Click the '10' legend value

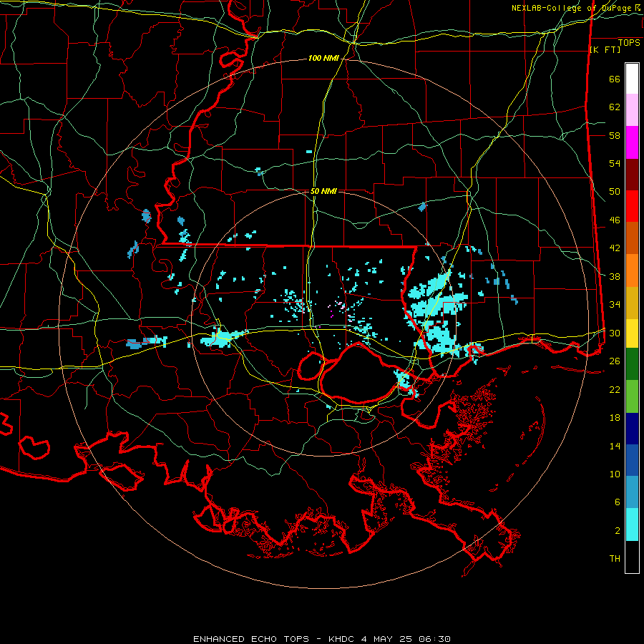click(x=615, y=474)
